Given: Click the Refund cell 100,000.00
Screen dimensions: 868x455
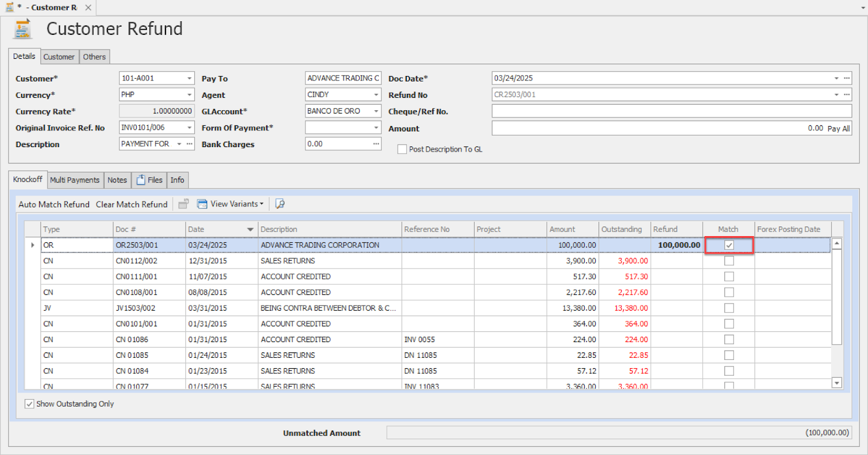Looking at the screenshot, I should point(676,245).
